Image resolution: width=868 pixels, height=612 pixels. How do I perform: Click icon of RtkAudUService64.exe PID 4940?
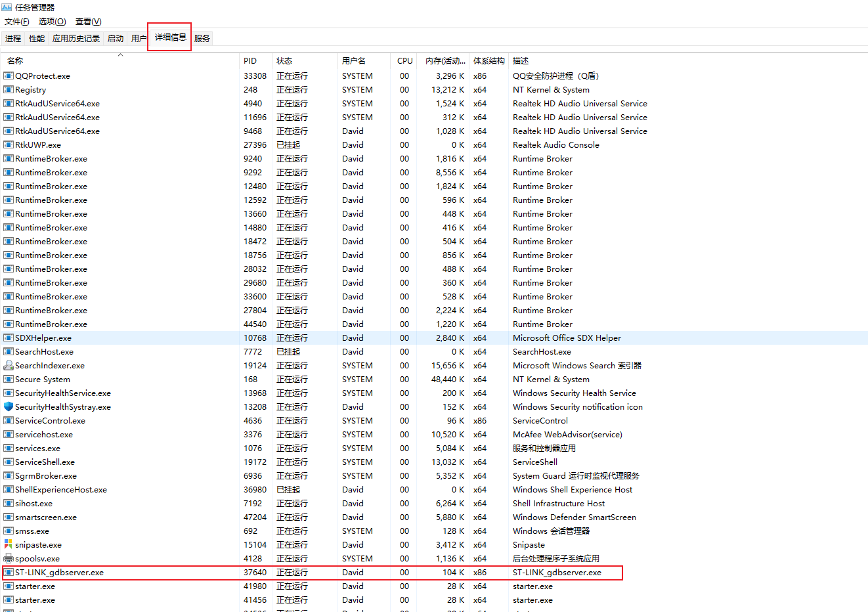pyautogui.click(x=9, y=103)
